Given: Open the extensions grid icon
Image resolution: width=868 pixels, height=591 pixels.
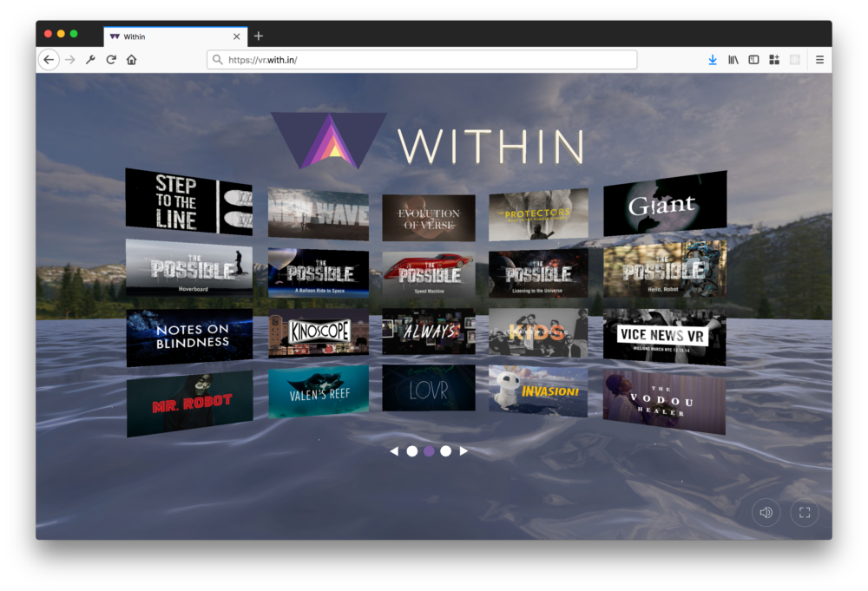Looking at the screenshot, I should pos(774,60).
